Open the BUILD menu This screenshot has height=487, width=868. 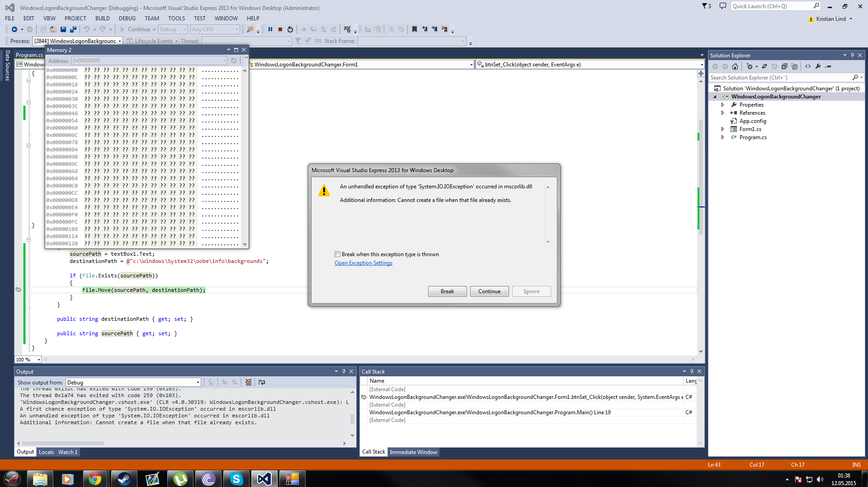pyautogui.click(x=103, y=19)
